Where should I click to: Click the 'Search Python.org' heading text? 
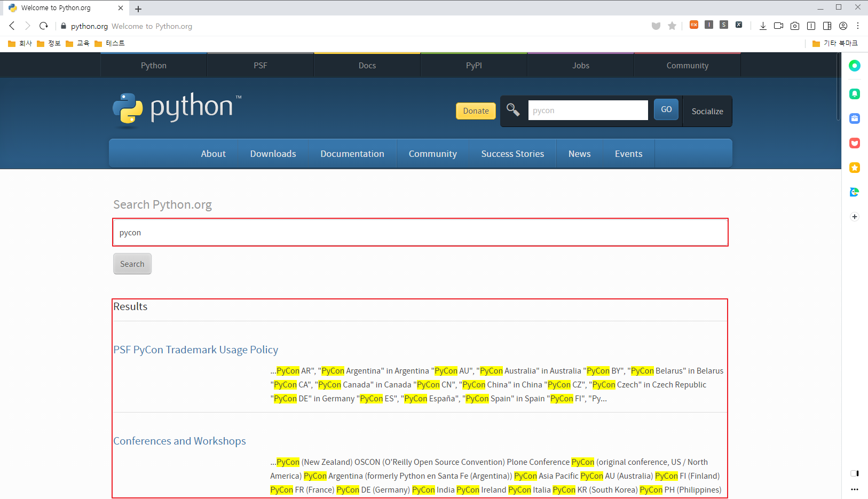point(162,204)
